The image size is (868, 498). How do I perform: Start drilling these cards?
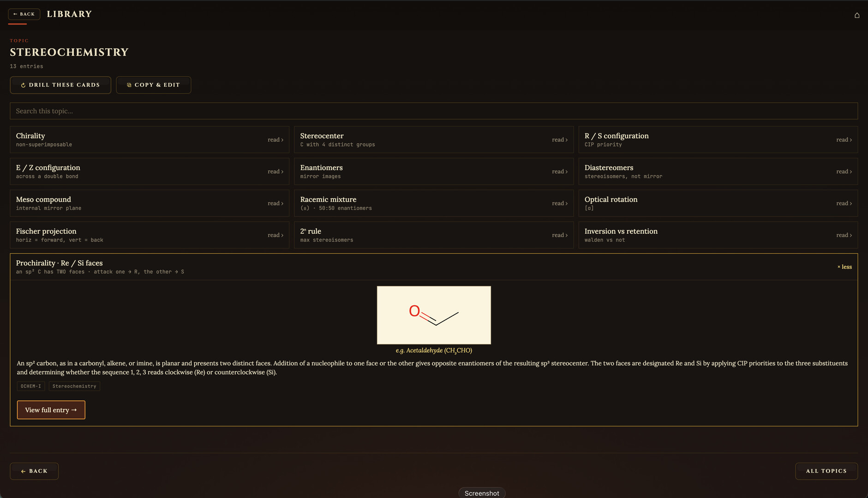[x=60, y=85]
